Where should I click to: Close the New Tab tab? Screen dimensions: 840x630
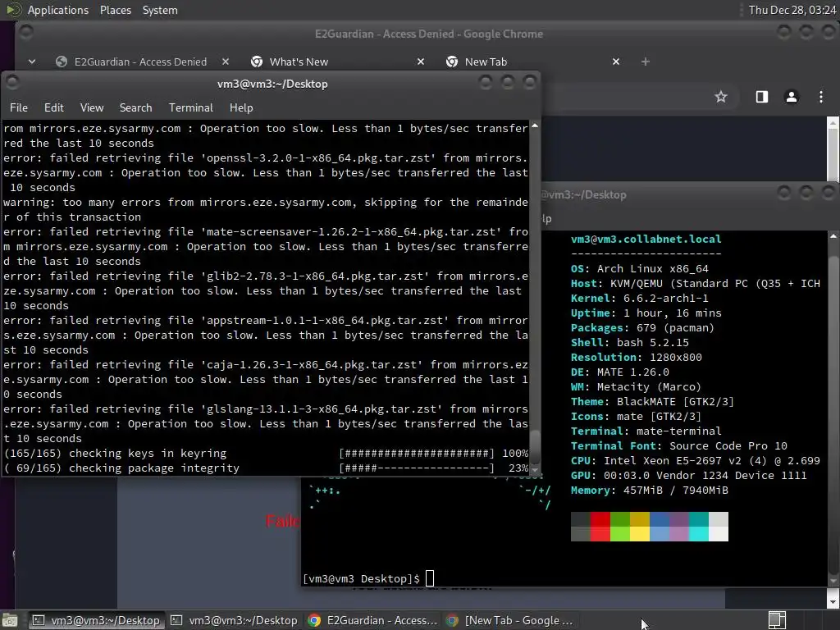pyautogui.click(x=616, y=62)
